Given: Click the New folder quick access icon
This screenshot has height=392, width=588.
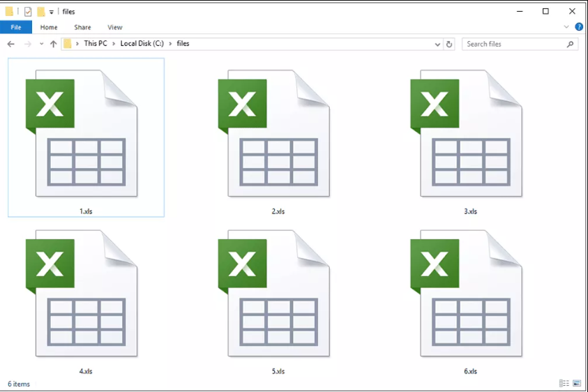Looking at the screenshot, I should tap(41, 12).
